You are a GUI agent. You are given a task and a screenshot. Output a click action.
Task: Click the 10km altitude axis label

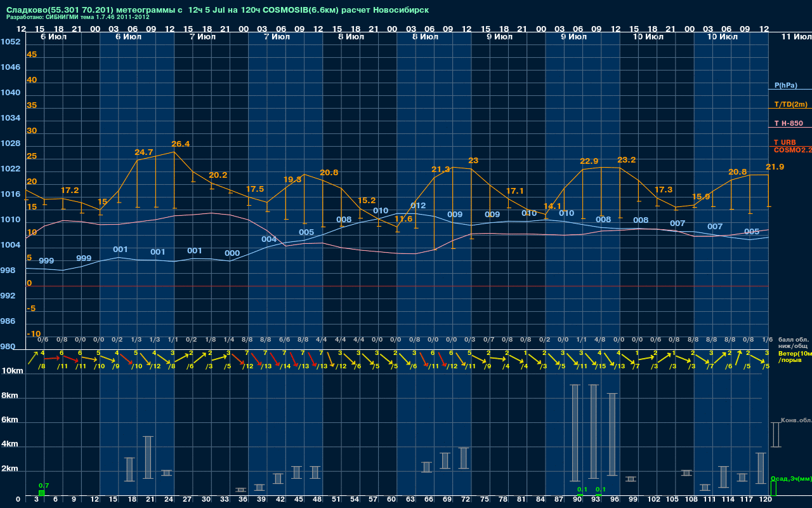12,371
